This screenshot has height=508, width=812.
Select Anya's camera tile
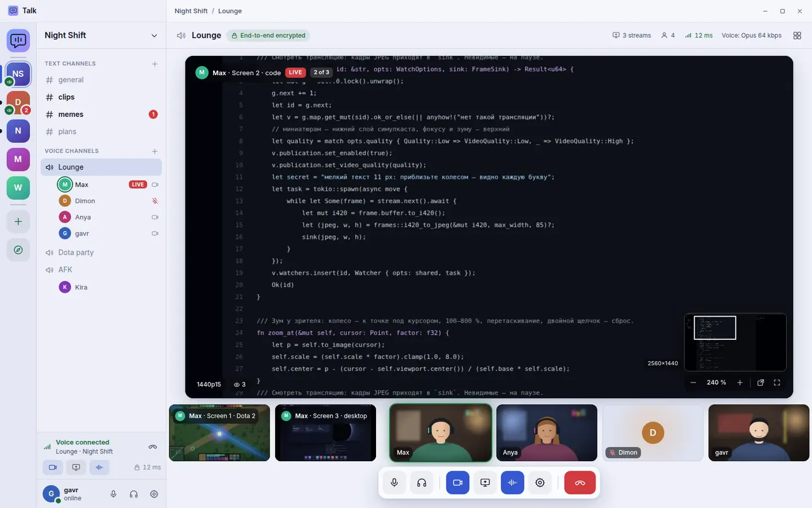pos(546,433)
